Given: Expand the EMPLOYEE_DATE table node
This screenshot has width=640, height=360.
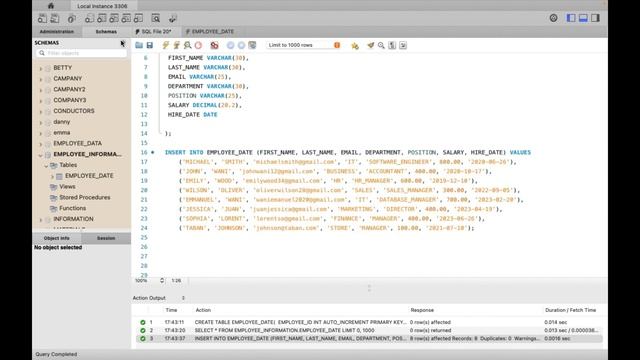Looking at the screenshot, I should 52,176.
